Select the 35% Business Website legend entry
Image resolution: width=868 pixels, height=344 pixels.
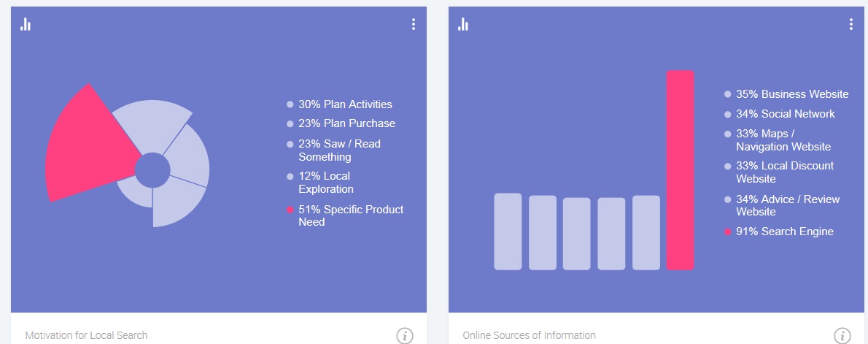coord(792,94)
